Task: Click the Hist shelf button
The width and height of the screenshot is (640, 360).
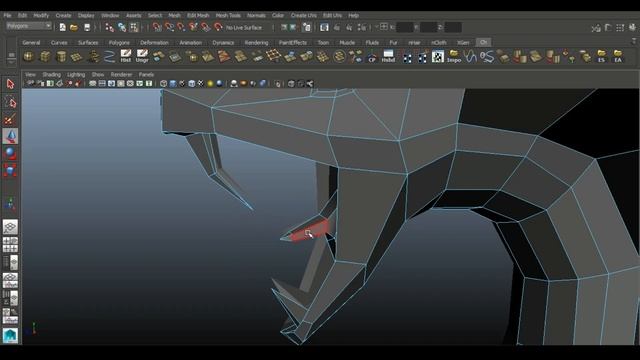Action: (126, 56)
